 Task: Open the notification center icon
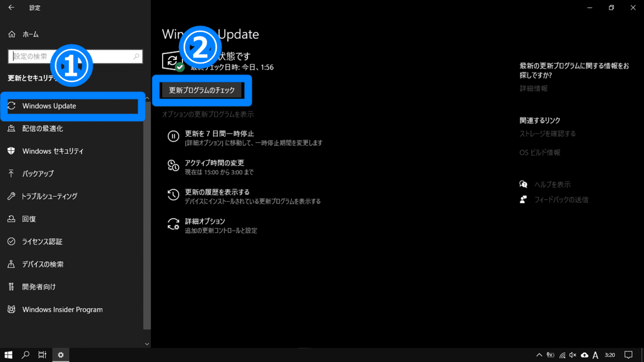pyautogui.click(x=628, y=355)
